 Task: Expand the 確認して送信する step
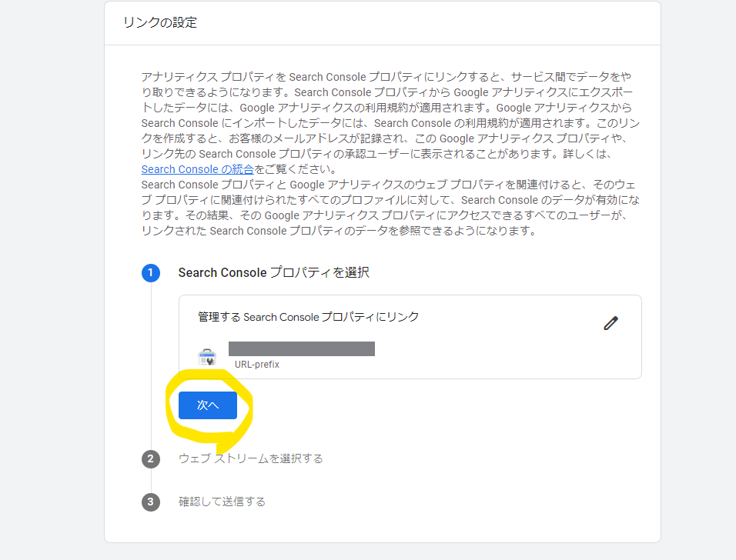click(222, 502)
